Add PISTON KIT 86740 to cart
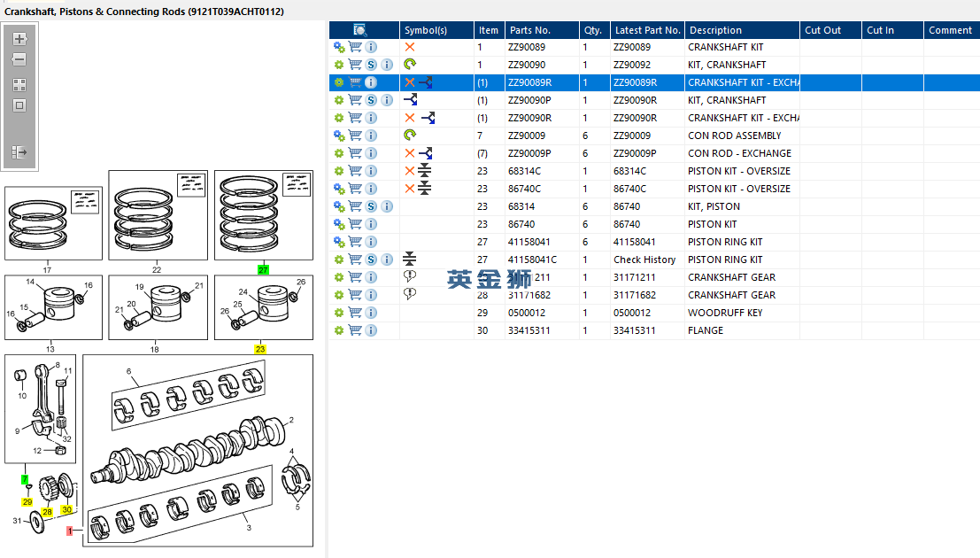This screenshot has height=558, width=980. pos(355,224)
